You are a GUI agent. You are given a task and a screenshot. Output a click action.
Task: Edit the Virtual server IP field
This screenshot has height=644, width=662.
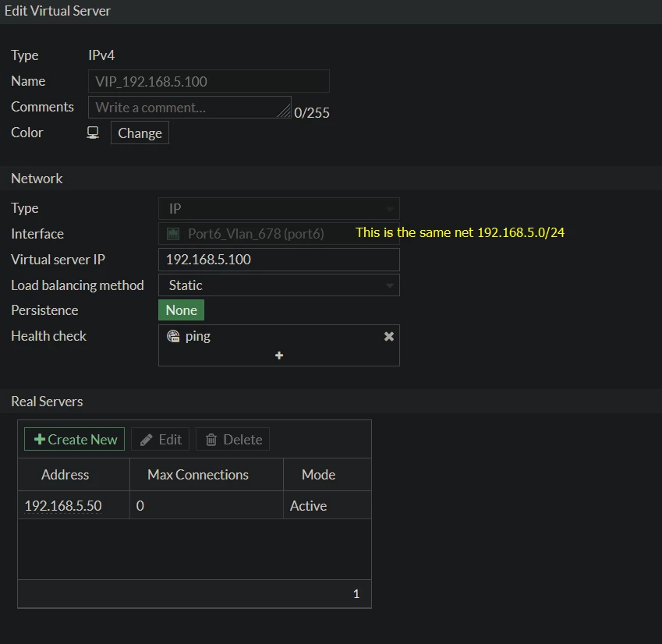point(278,260)
